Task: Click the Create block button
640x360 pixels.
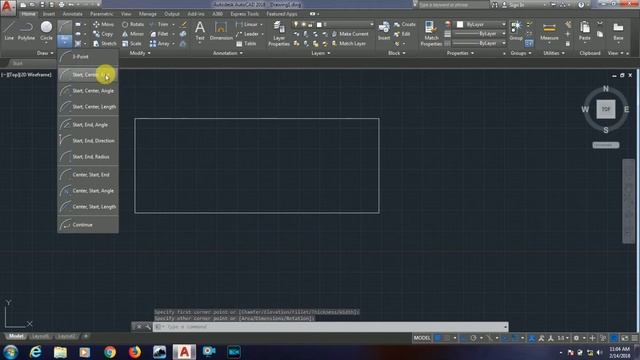Action: [404, 24]
